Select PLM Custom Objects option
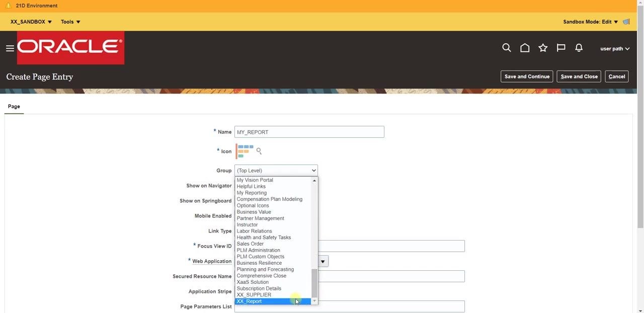The width and height of the screenshot is (644, 313). [273, 257]
